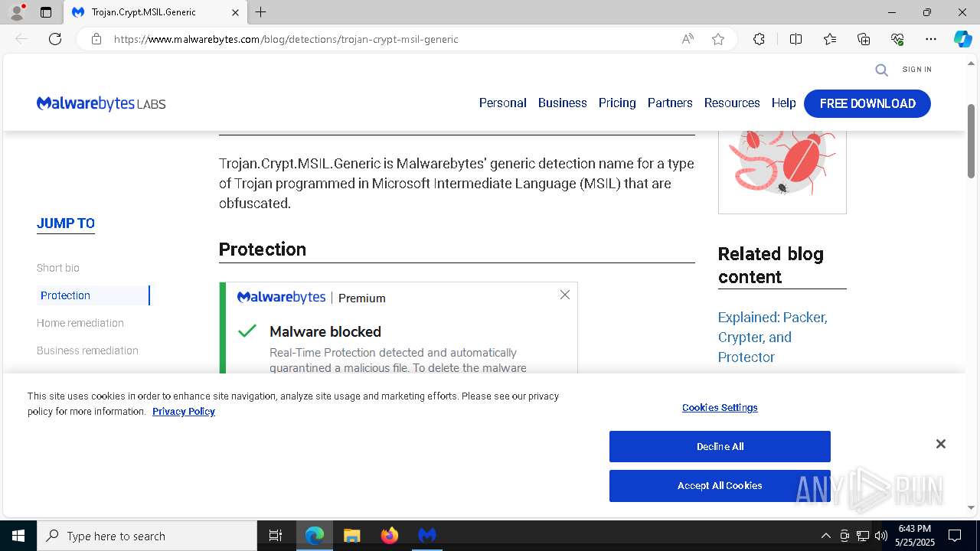Click Decline All cookies
This screenshot has width=980, height=551.
pyautogui.click(x=720, y=447)
